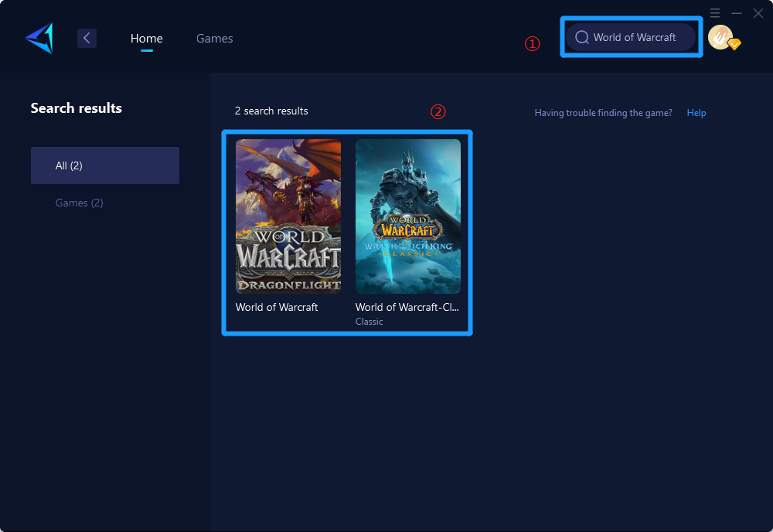The image size is (773, 532).
Task: Click the magnifier search icon
Action: pos(582,37)
